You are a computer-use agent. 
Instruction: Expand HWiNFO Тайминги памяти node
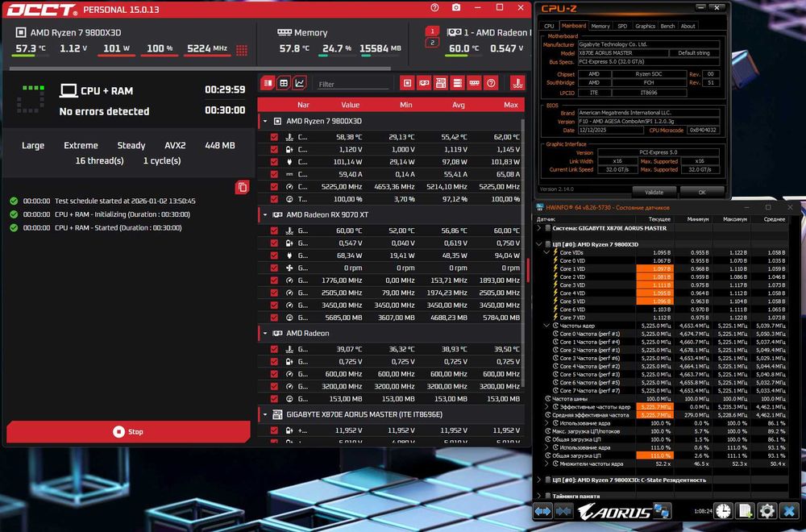538,496
